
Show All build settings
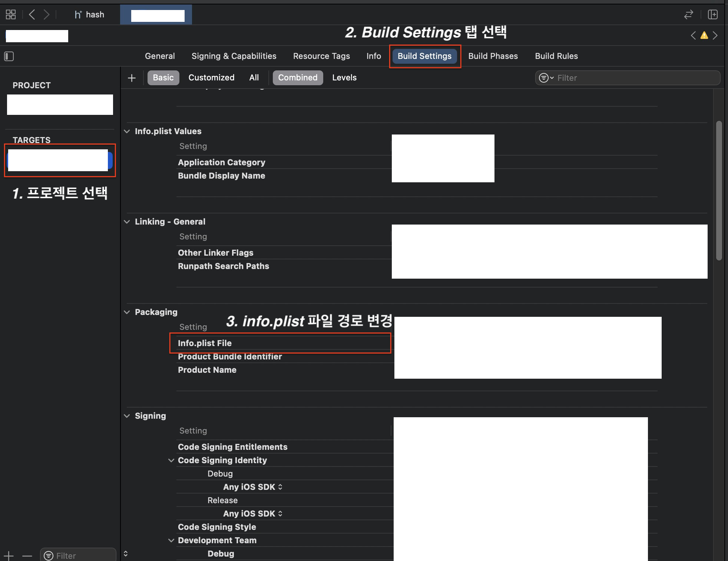pyautogui.click(x=254, y=78)
